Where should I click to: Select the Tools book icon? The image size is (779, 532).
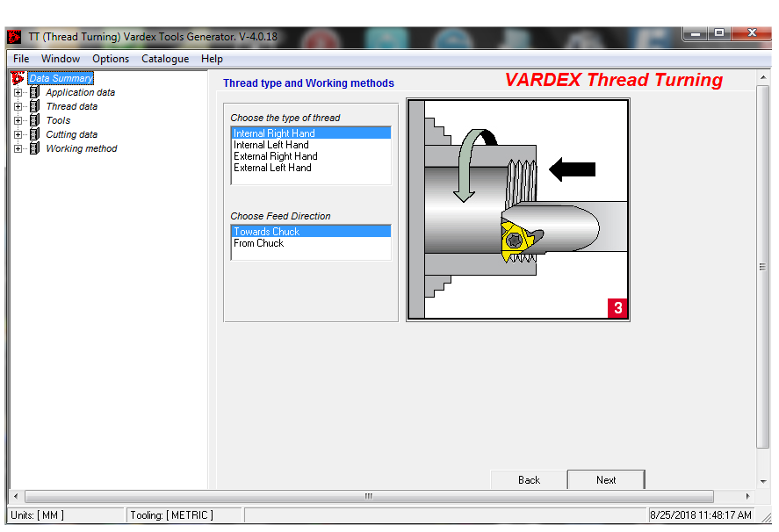tap(35, 120)
